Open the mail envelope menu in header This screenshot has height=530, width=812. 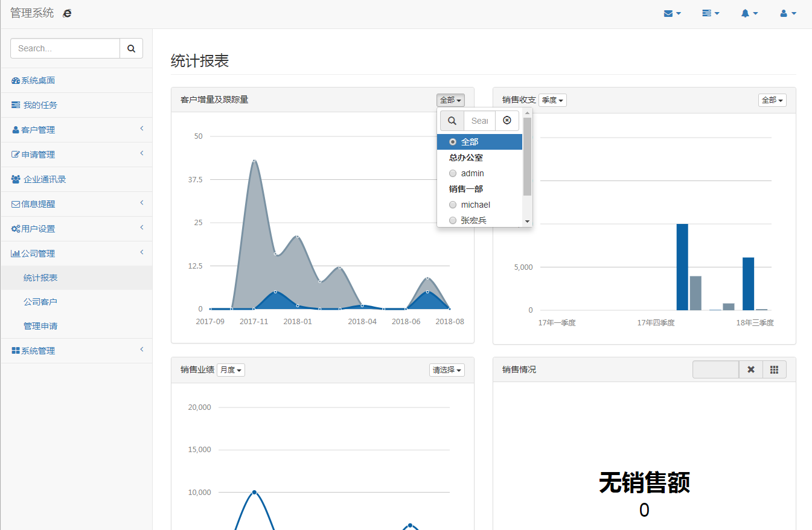[x=672, y=13]
